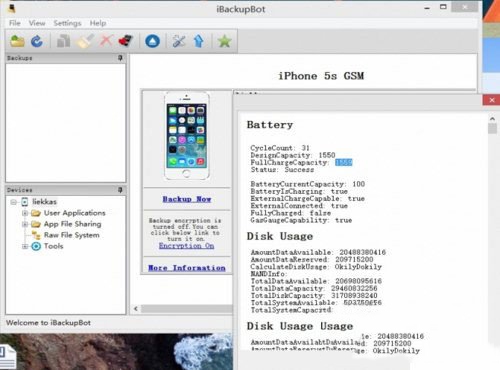Click the Backup Now link
This screenshot has height=370, width=500.
click(187, 199)
